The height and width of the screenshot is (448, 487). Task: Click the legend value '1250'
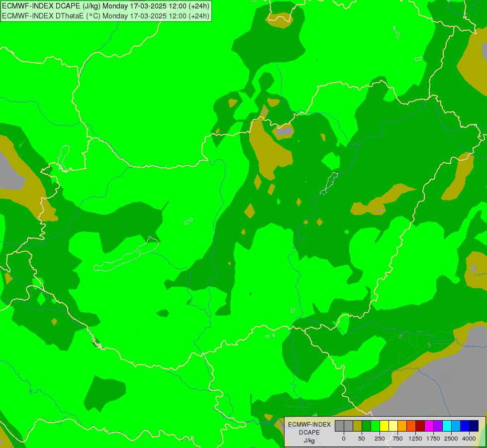click(415, 439)
